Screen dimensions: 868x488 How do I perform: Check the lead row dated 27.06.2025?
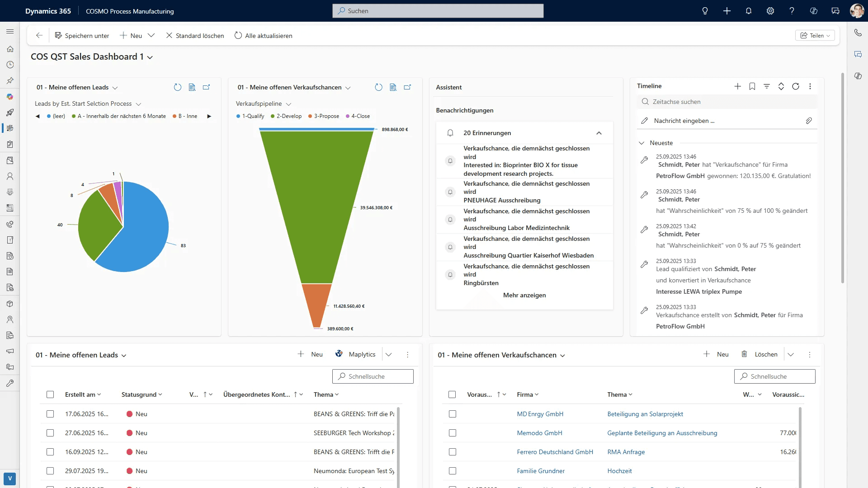(x=50, y=433)
